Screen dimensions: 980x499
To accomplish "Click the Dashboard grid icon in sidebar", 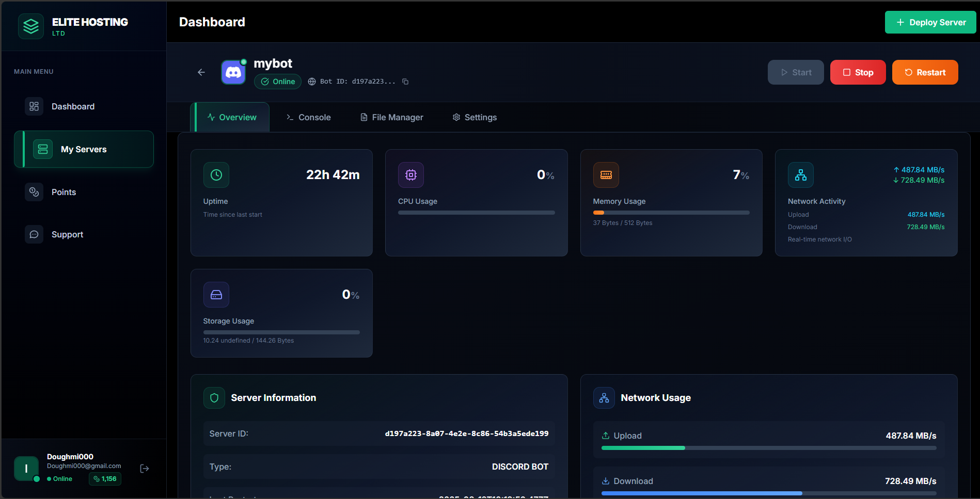I will 34,106.
